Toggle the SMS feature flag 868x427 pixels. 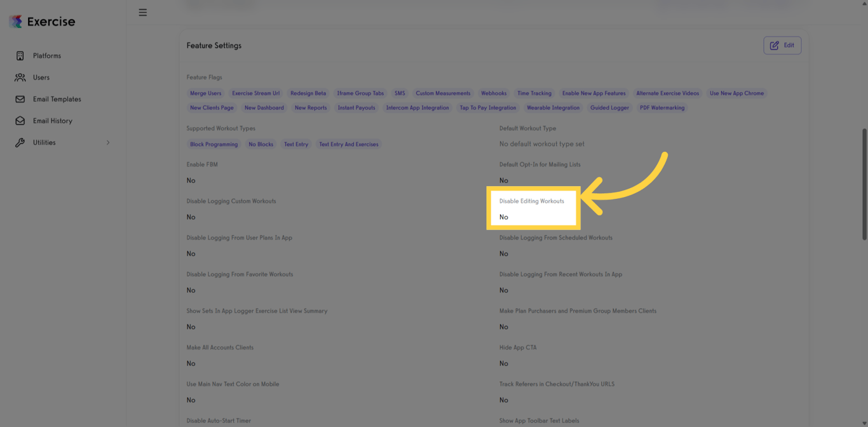[400, 93]
